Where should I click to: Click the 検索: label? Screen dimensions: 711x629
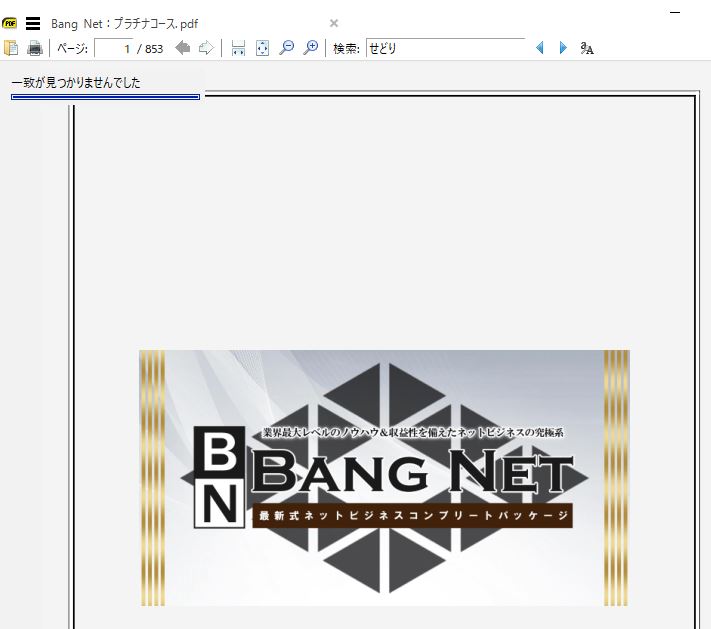(x=346, y=48)
